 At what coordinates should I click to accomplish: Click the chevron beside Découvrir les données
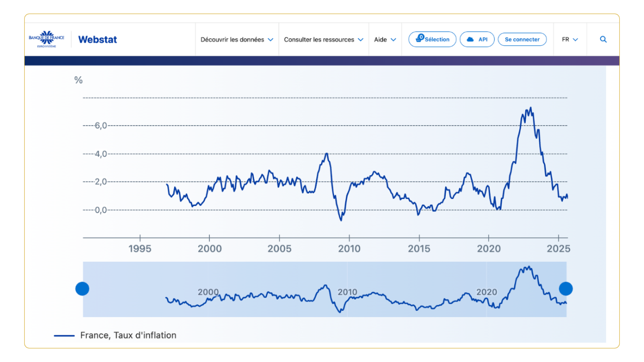pyautogui.click(x=271, y=40)
